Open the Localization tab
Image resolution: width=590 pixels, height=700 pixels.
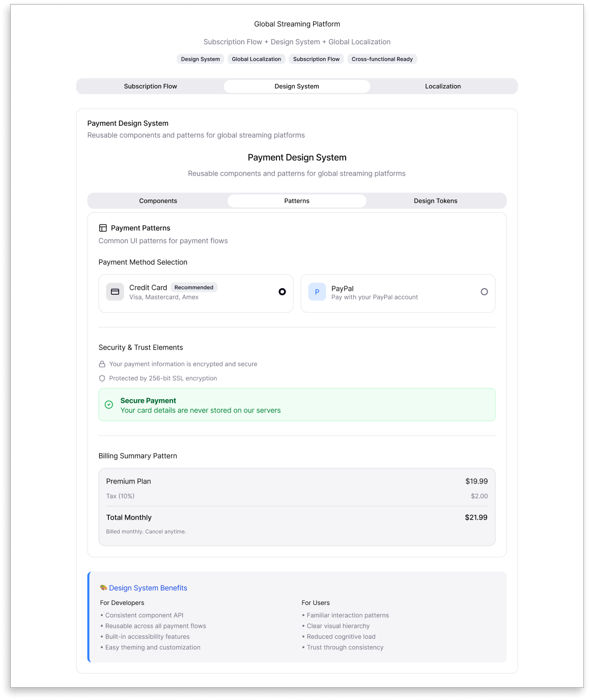(x=443, y=87)
